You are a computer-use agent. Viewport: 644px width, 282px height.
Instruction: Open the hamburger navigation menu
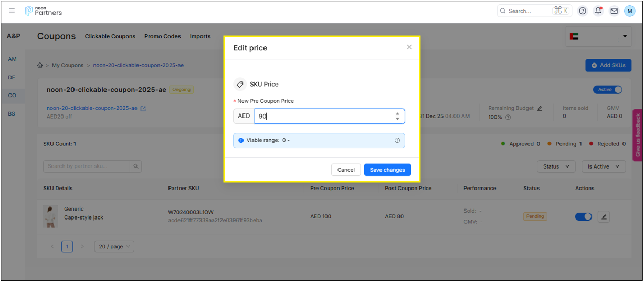click(x=12, y=11)
